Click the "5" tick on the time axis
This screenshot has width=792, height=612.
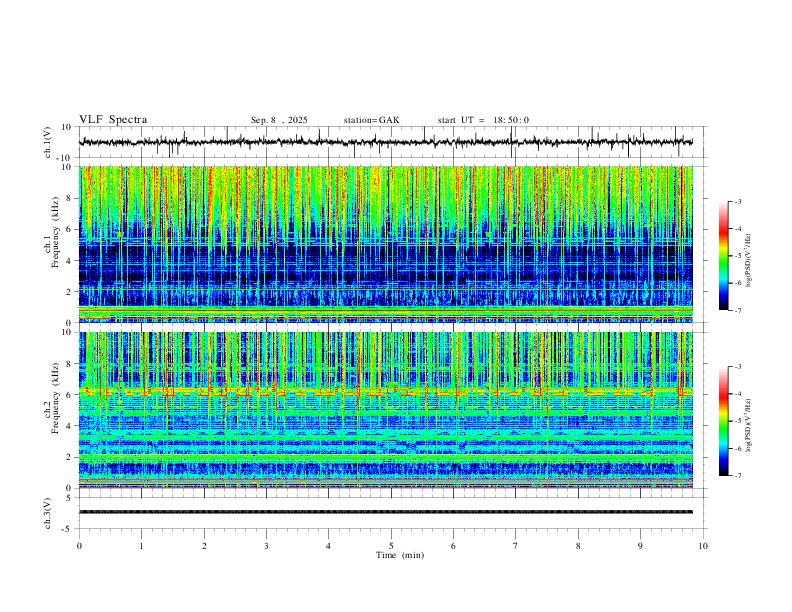391,546
